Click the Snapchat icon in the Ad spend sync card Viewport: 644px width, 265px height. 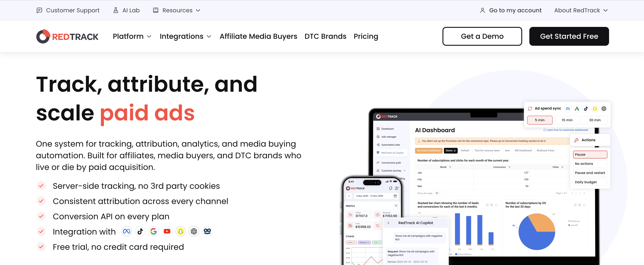point(595,109)
